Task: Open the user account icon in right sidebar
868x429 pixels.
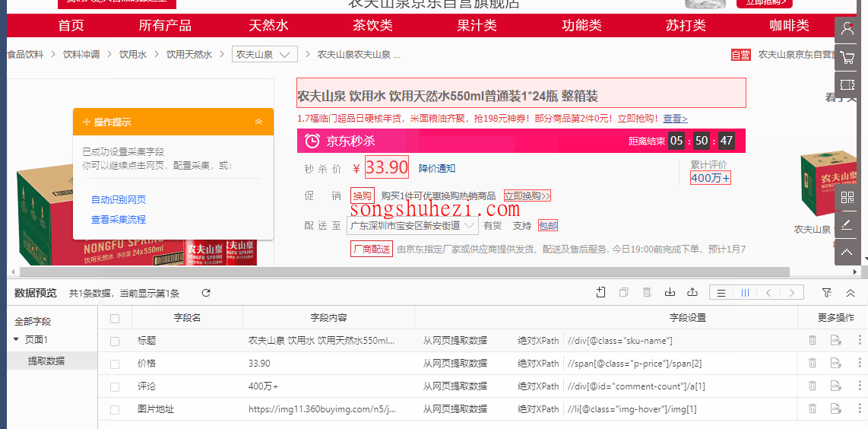Action: 847,30
